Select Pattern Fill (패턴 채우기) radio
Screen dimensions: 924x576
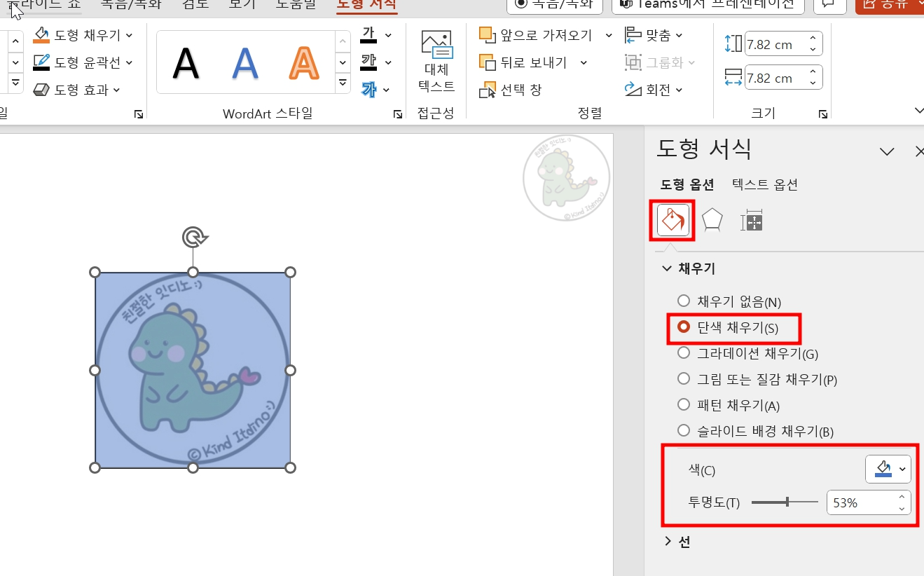684,405
